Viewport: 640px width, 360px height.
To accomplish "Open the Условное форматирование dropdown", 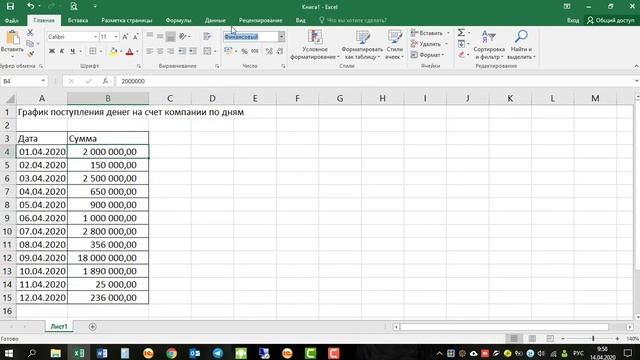I will (315, 45).
